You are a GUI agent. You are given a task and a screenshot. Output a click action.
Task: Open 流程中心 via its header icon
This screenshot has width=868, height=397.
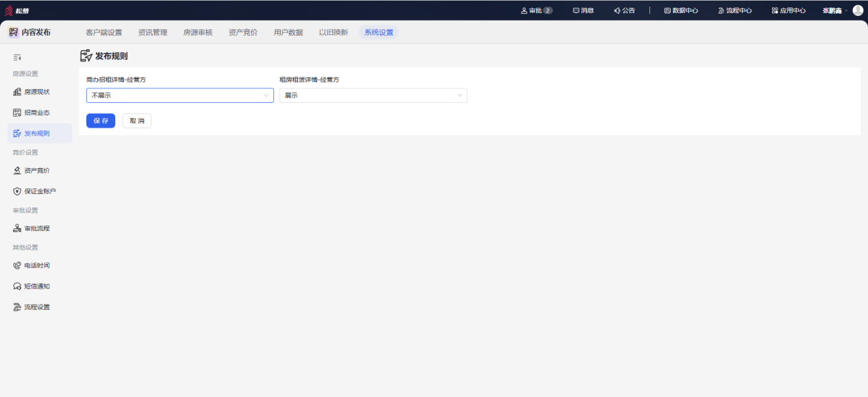(x=721, y=10)
